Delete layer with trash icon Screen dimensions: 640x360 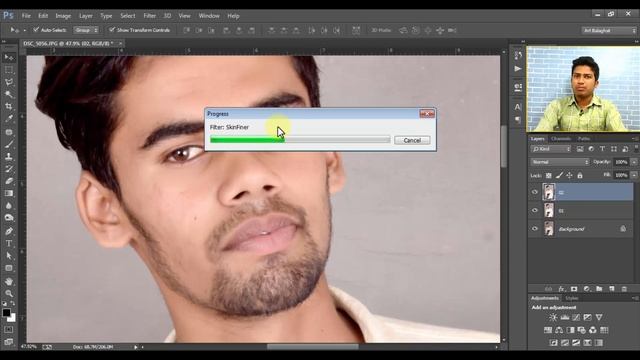tap(624, 289)
